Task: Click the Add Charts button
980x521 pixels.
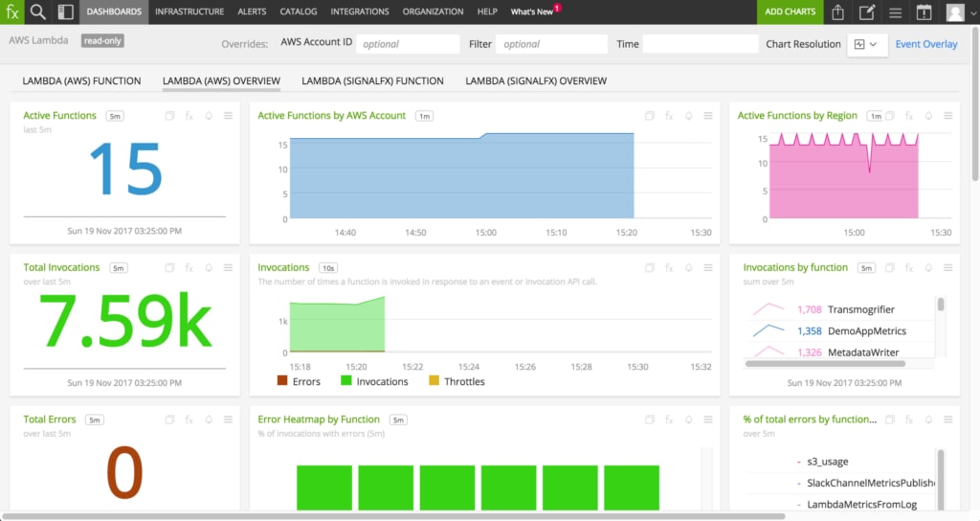Action: 790,11
